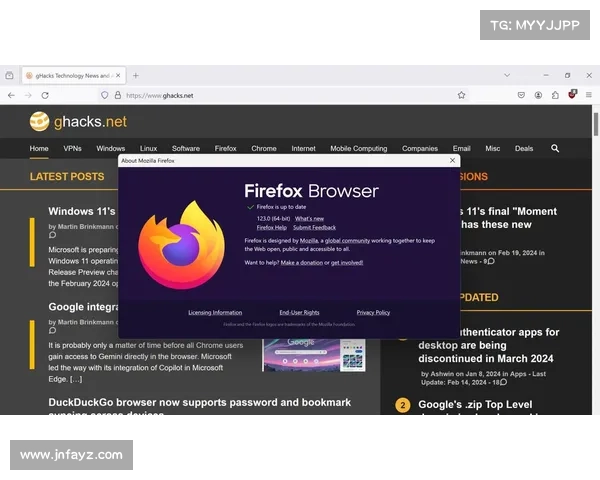Select the VPNs navigation item
Image resolution: width=600 pixels, height=480 pixels.
(x=72, y=148)
